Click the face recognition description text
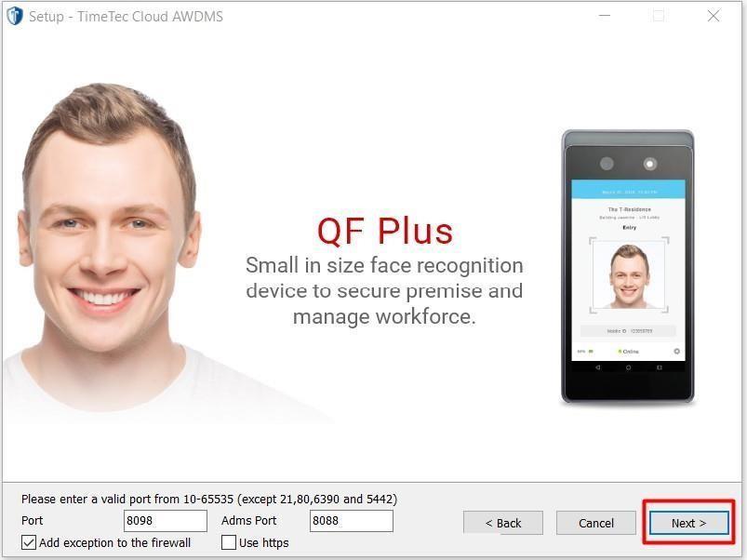The image size is (747, 560). click(x=384, y=290)
